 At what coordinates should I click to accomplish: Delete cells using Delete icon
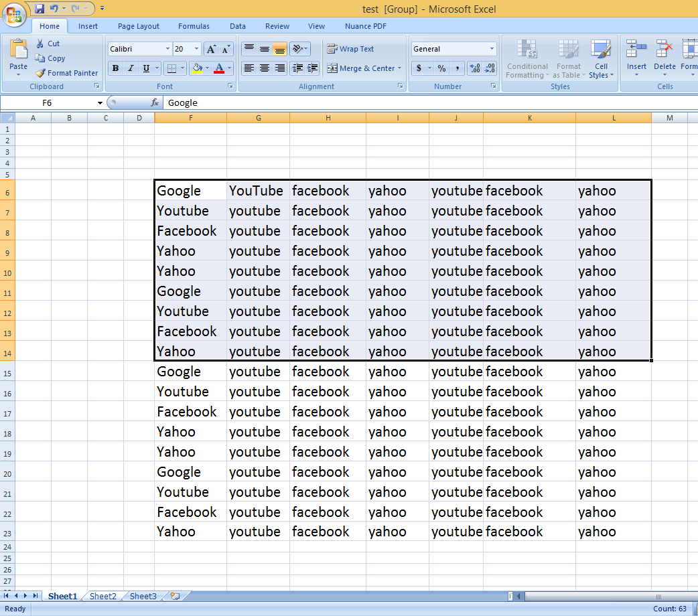tap(664, 48)
